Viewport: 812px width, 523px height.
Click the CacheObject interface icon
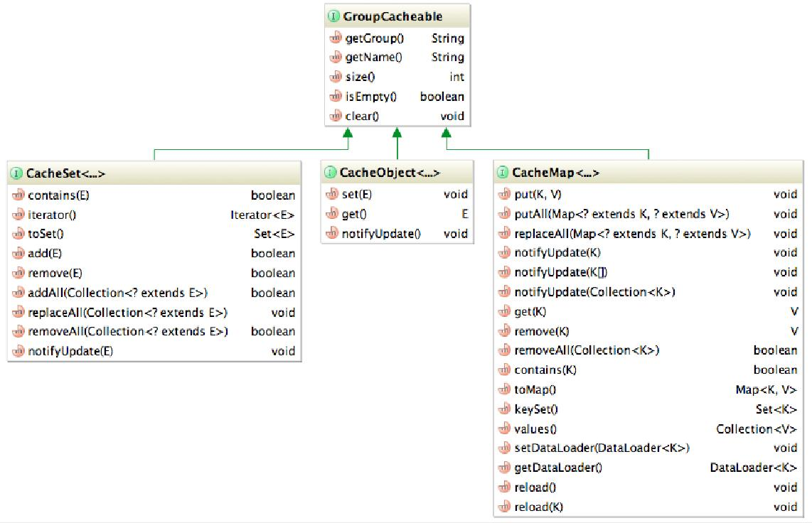click(330, 173)
